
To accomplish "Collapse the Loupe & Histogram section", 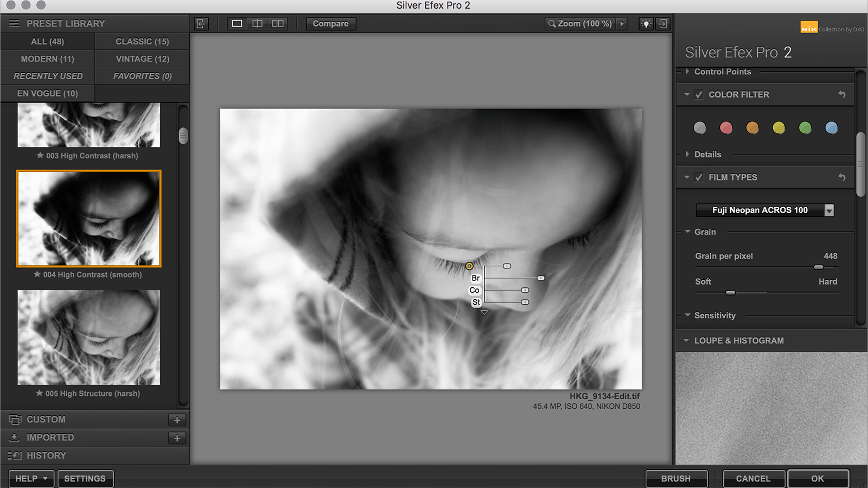I will tap(686, 341).
